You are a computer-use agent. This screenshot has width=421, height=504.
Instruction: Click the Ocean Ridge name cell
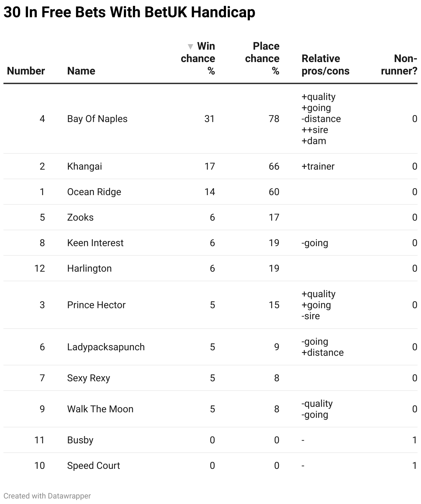[94, 192]
